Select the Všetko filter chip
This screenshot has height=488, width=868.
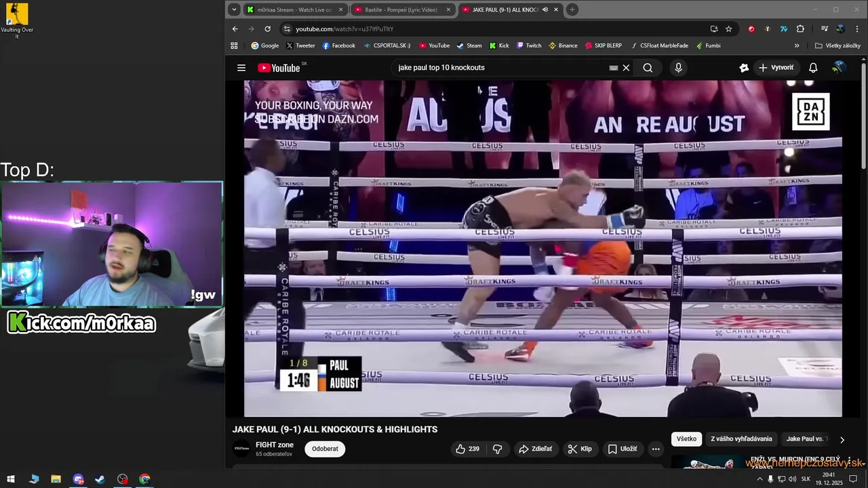[686, 439]
